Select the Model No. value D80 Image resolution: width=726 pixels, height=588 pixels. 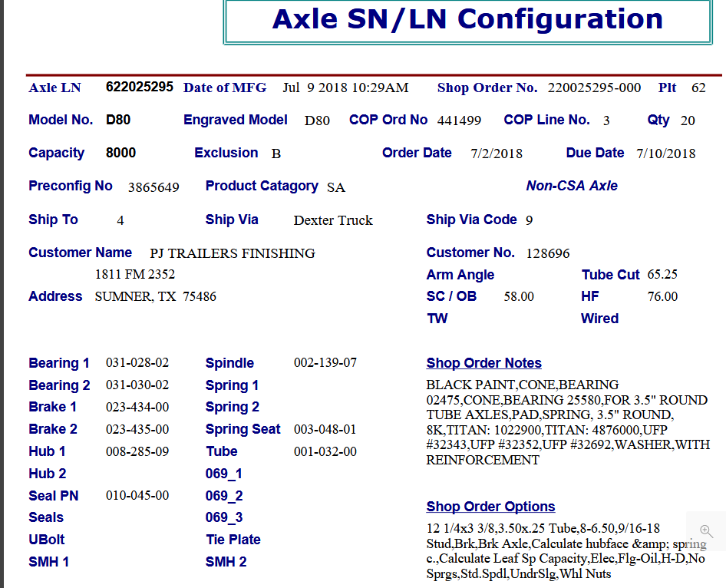(x=119, y=120)
